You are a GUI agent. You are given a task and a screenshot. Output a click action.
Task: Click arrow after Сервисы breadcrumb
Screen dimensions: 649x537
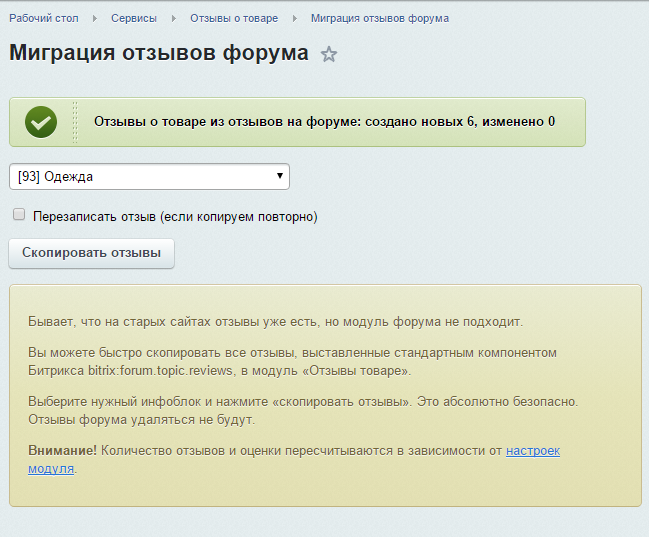(173, 18)
